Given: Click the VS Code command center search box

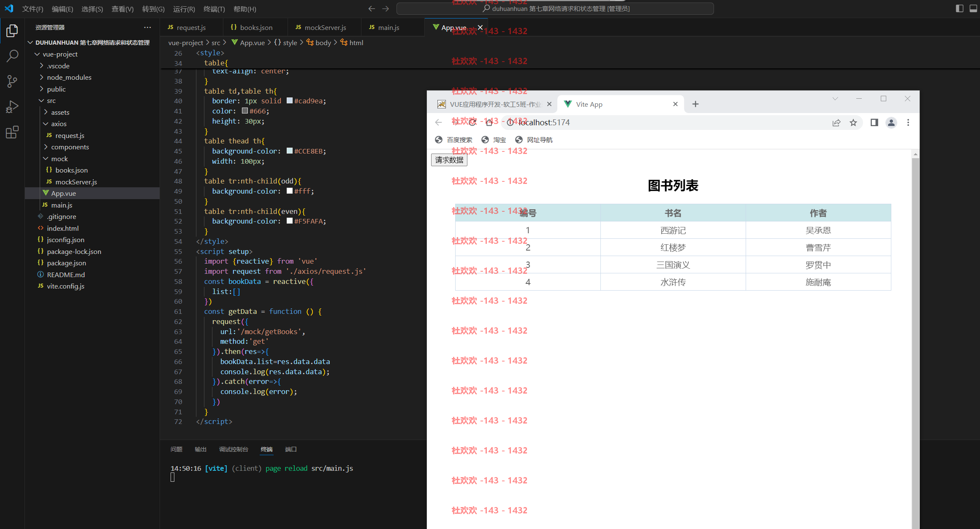Looking at the screenshot, I should click(x=555, y=8).
